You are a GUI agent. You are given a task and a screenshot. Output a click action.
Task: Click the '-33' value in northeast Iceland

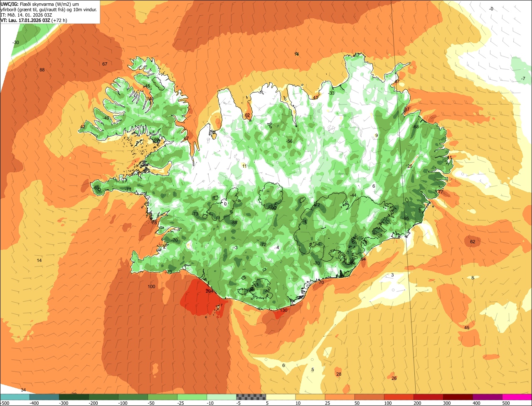coord(331,93)
